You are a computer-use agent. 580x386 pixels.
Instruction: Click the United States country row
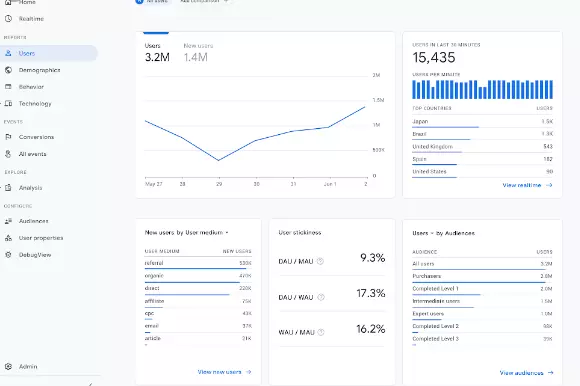coord(482,172)
